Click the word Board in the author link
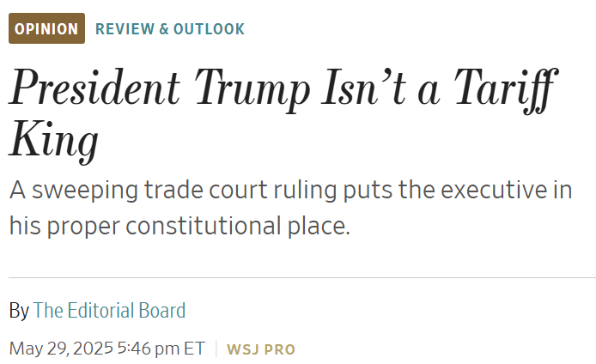The width and height of the screenshot is (596, 364). [x=162, y=311]
